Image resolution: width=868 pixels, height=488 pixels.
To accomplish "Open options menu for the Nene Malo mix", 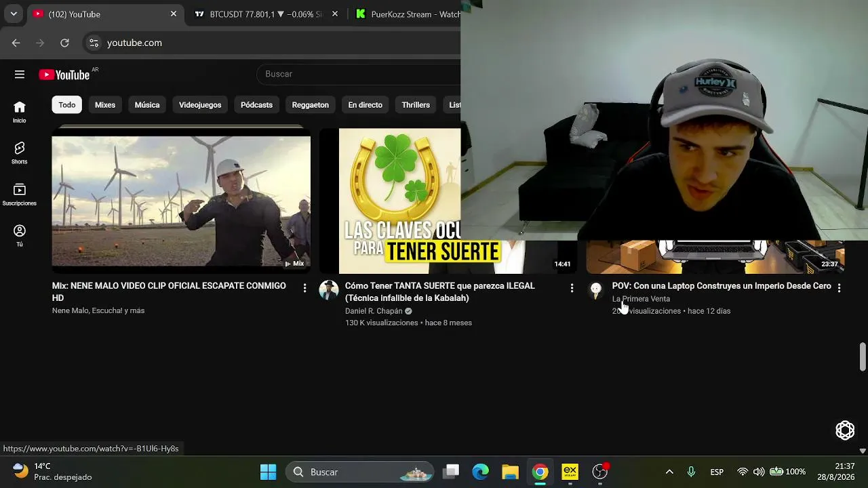I will [304, 288].
